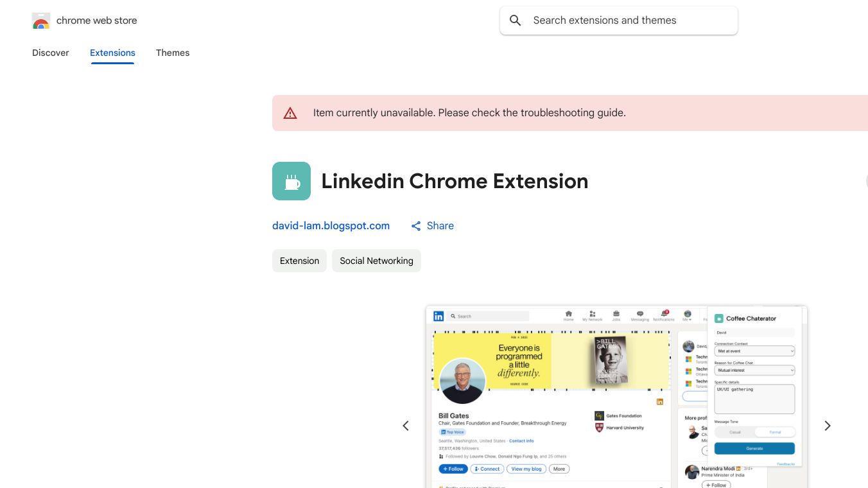Expand the Me menu in LinkedIn preview
868x488 pixels.
point(687,315)
